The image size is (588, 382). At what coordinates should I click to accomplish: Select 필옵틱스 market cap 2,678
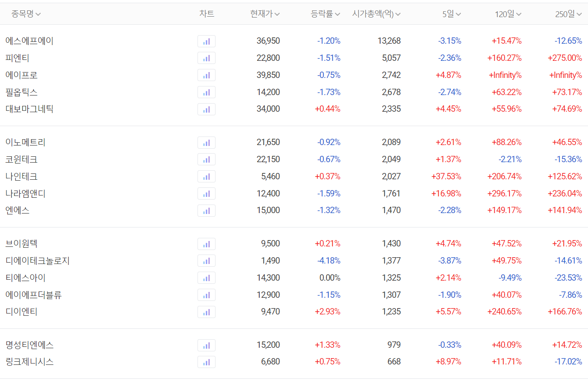click(391, 92)
